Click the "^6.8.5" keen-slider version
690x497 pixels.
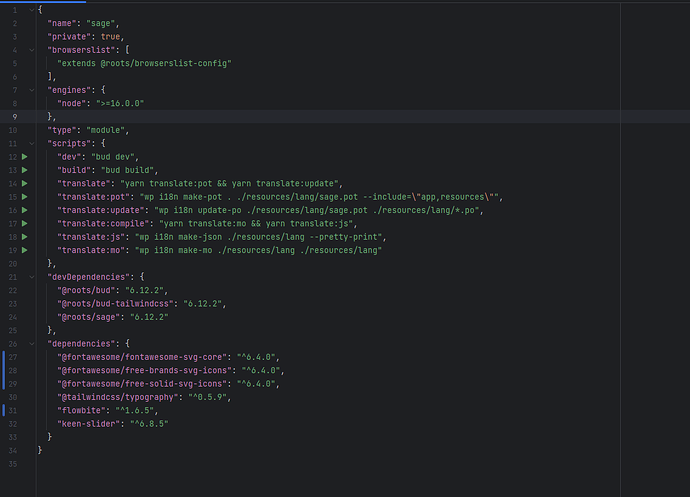[149, 424]
